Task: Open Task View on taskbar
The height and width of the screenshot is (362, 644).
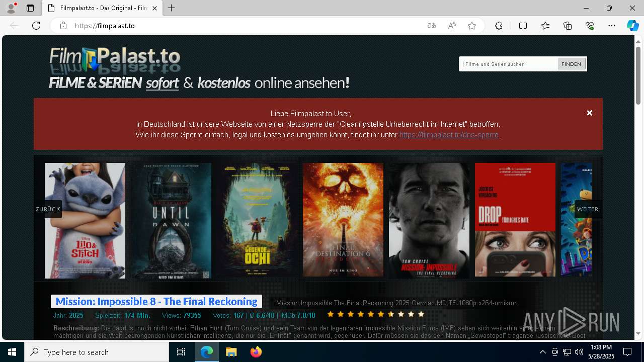Action: [x=181, y=352]
